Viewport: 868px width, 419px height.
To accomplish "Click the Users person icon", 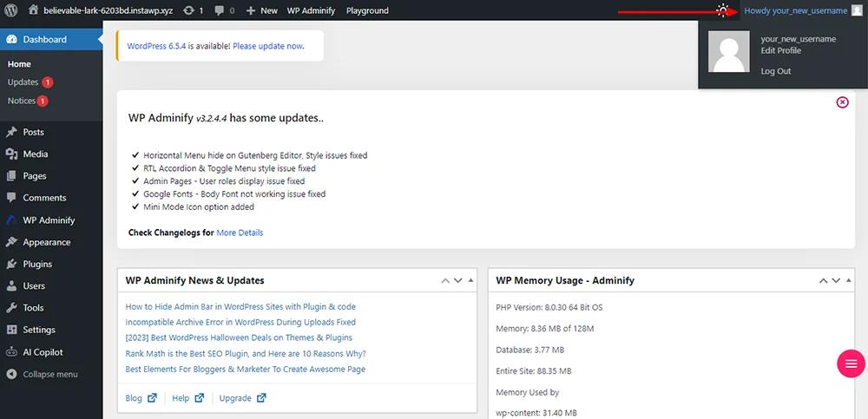I will pyautogui.click(x=11, y=285).
